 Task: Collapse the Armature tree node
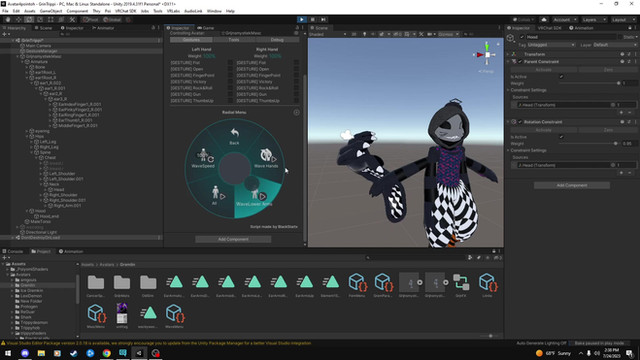(x=22, y=62)
